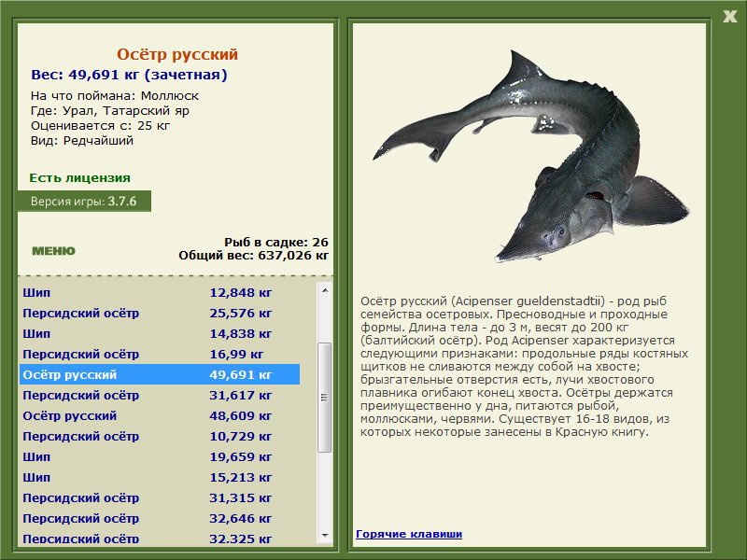Select Персидский осётр 32,646 кг row
747x560 pixels.
(x=160, y=518)
